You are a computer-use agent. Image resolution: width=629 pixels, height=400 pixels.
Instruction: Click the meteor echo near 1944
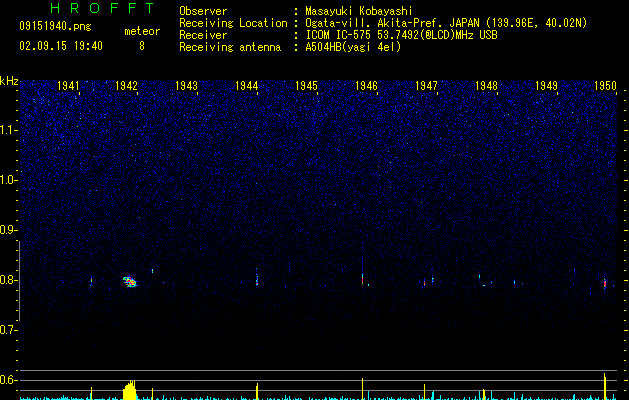pyautogui.click(x=257, y=279)
